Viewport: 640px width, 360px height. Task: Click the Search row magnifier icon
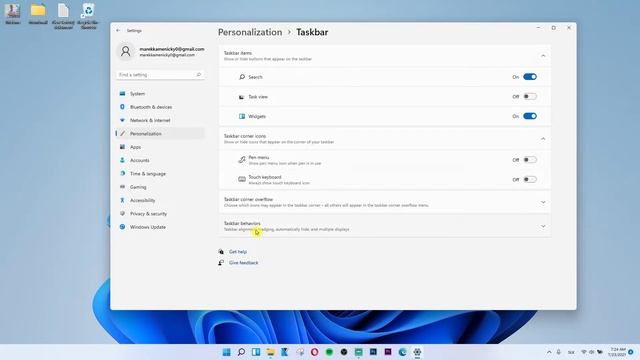[242, 77]
